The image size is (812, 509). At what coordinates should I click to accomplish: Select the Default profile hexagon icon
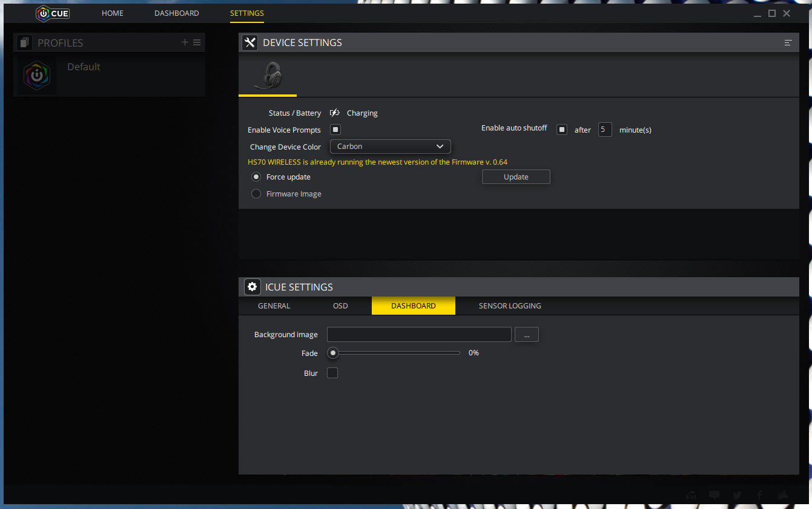(x=37, y=76)
